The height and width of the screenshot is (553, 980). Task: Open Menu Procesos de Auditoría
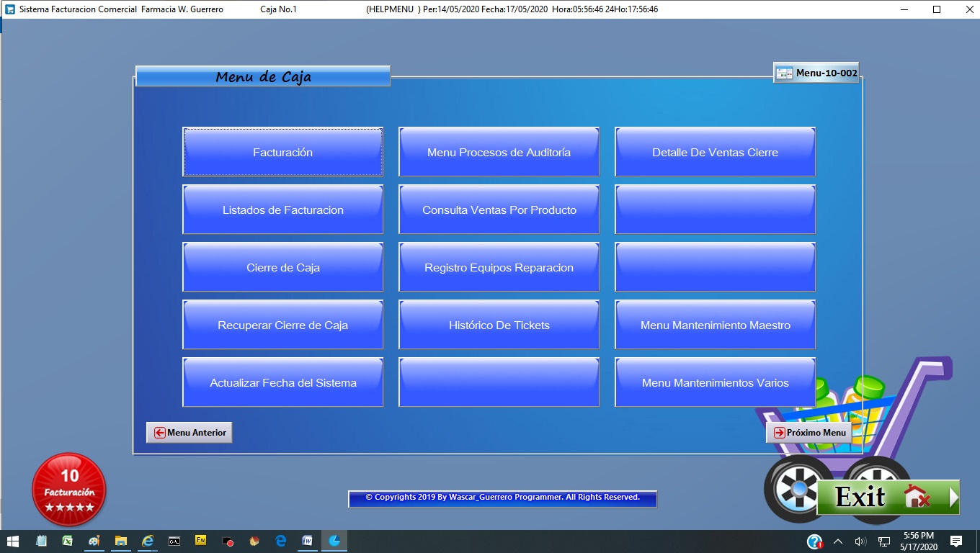[x=499, y=152]
